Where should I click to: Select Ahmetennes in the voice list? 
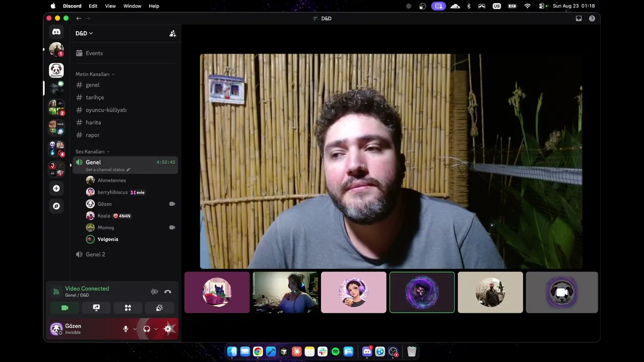tap(131, 180)
